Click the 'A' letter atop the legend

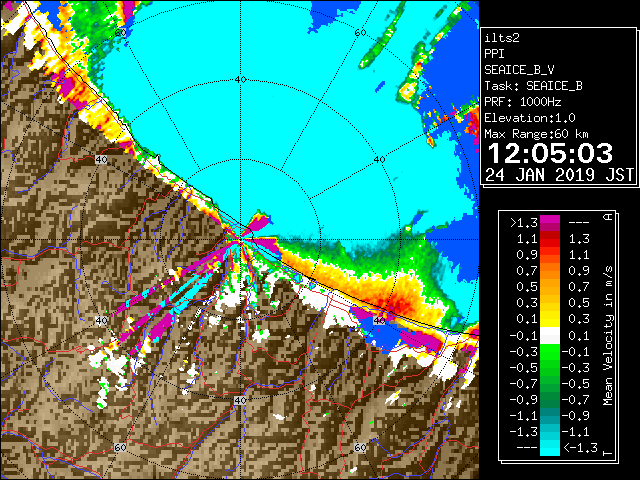(608, 217)
